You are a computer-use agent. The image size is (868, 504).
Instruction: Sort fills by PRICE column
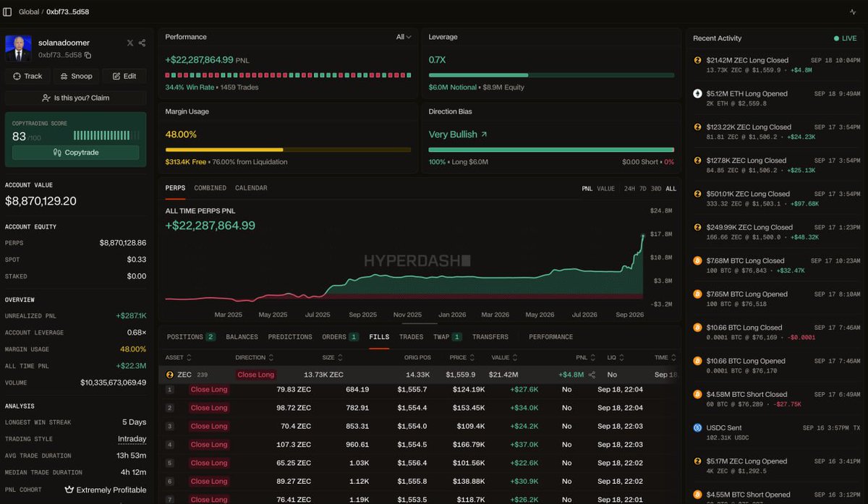tap(461, 358)
